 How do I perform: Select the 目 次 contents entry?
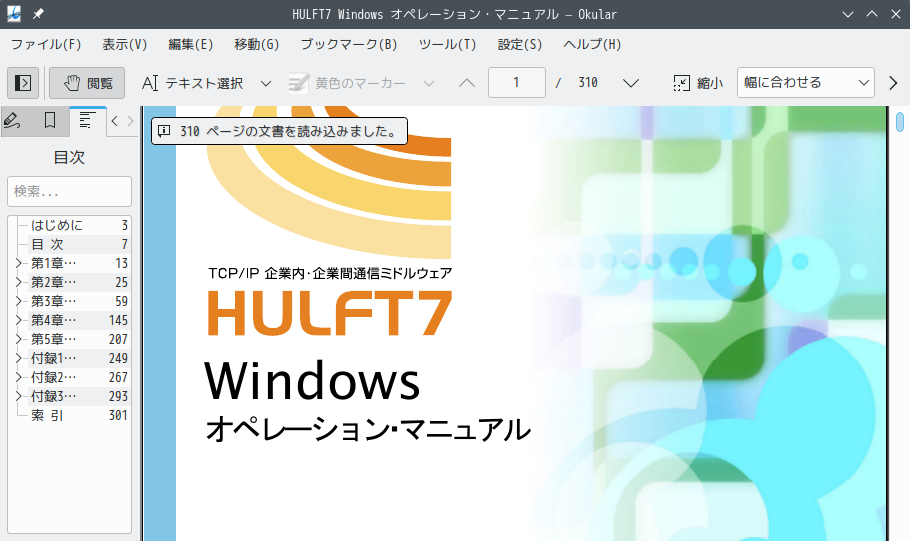coord(47,244)
